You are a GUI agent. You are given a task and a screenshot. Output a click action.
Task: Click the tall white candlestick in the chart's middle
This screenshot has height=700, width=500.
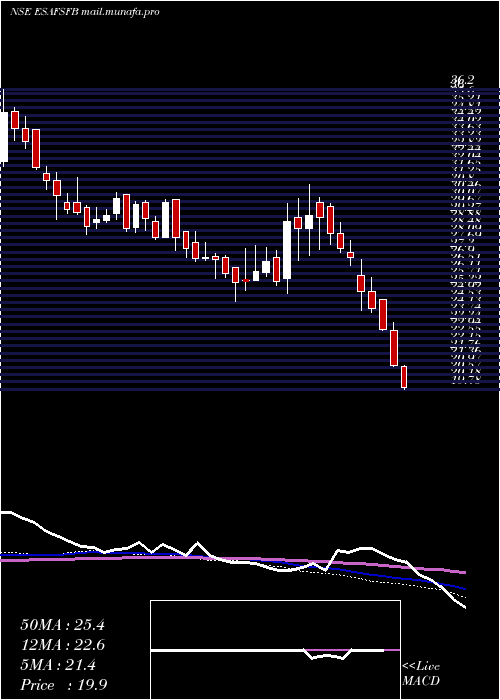tap(287, 250)
